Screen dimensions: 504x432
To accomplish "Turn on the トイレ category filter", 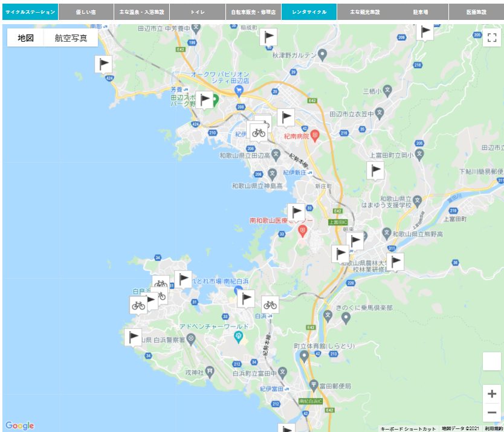I will point(198,12).
